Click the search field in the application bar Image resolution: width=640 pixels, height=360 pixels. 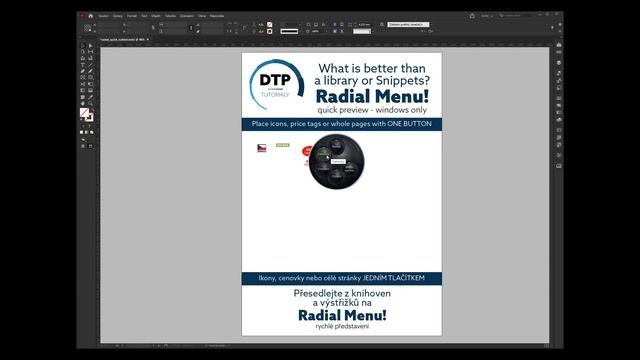(x=516, y=16)
